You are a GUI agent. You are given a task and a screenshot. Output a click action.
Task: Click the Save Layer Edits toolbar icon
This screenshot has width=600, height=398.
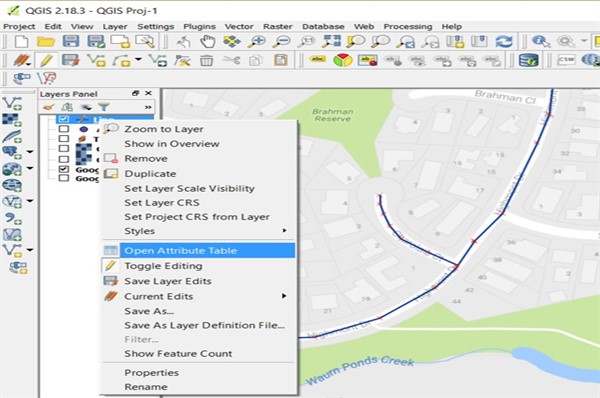pos(71,60)
